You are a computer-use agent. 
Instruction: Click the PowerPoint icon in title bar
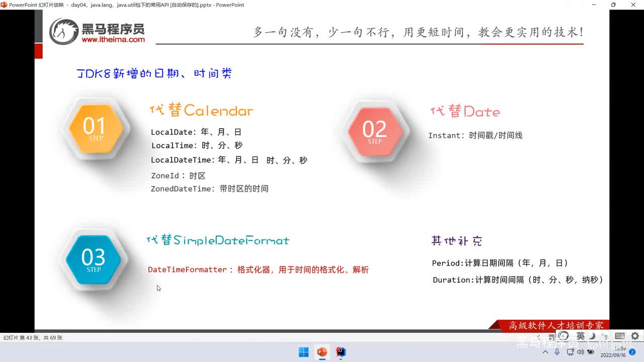coord(4,5)
